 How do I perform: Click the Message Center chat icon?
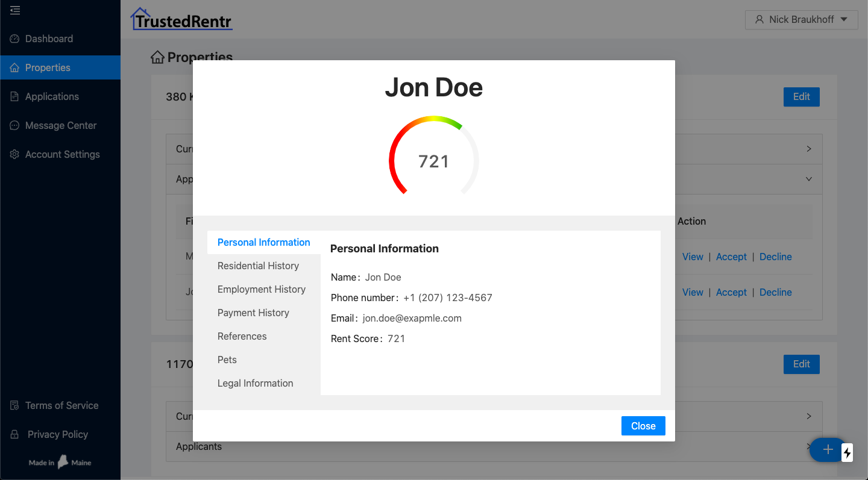(x=15, y=125)
